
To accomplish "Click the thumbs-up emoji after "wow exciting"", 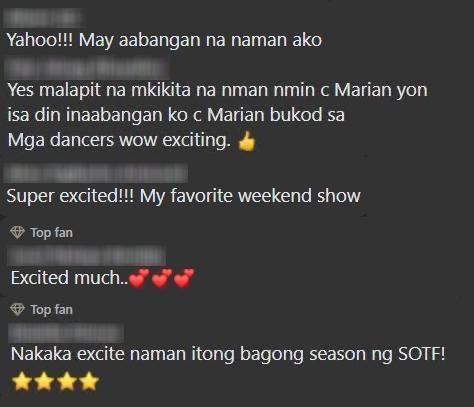I will click(x=247, y=141).
